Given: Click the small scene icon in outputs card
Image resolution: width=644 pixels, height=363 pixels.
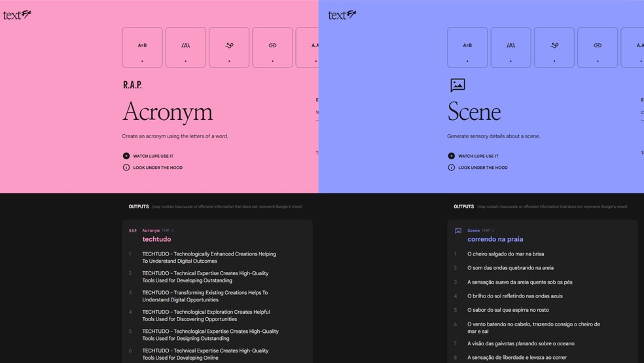Looking at the screenshot, I should point(458,231).
